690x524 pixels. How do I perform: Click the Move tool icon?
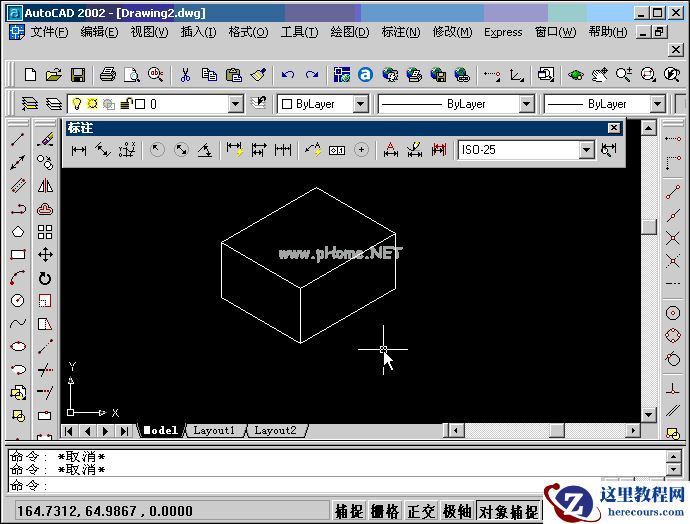(x=45, y=255)
